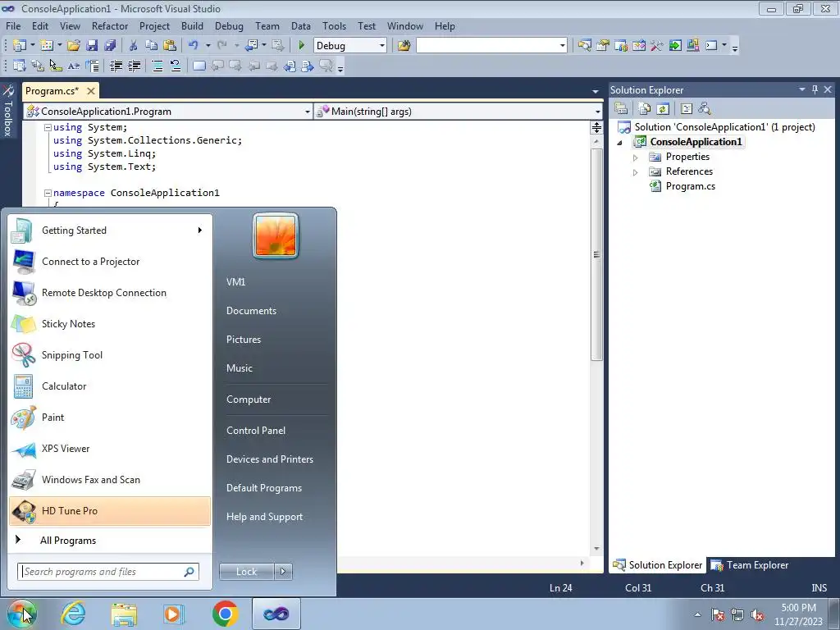Open All Programs in the Start menu
Screen dimensions: 840x630
68,541
